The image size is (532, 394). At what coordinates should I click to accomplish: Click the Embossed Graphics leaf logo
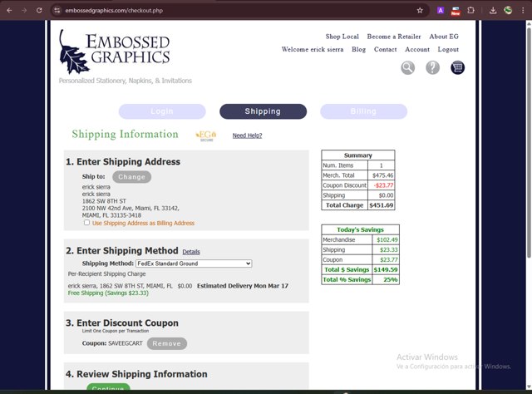(x=115, y=52)
